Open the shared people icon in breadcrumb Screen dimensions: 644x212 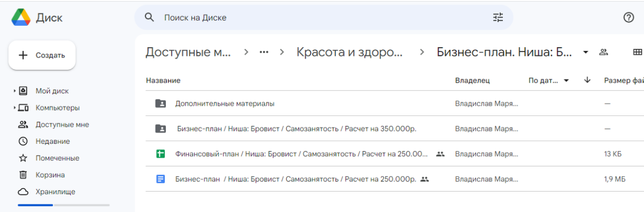tap(604, 52)
